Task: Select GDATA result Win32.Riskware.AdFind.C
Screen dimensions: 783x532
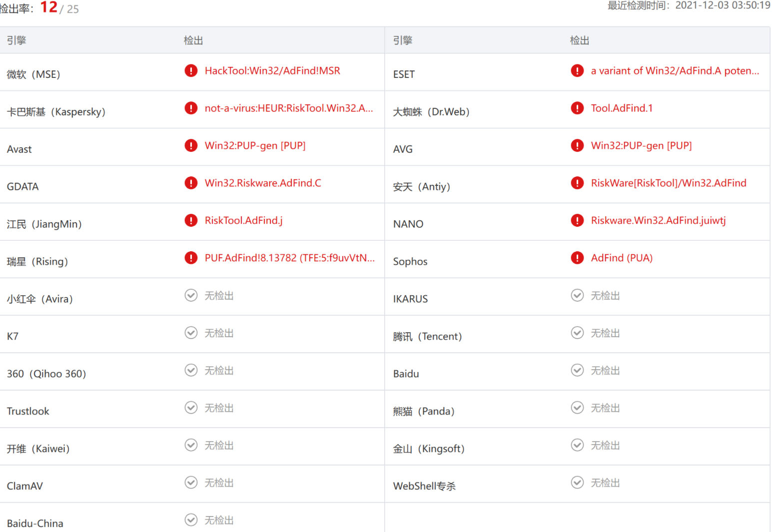Action: (263, 183)
